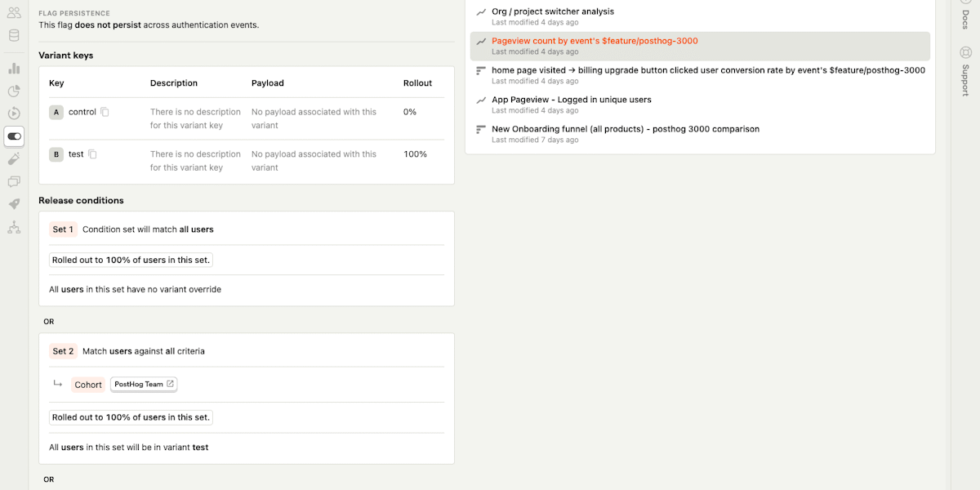Open Product analytics bar chart icon
The height and width of the screenshot is (490, 980).
(14, 69)
